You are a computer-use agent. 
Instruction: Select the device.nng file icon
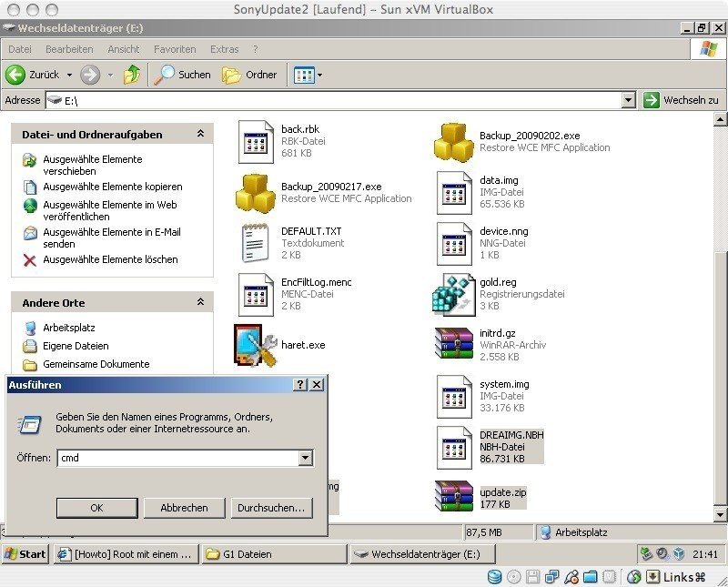click(454, 244)
